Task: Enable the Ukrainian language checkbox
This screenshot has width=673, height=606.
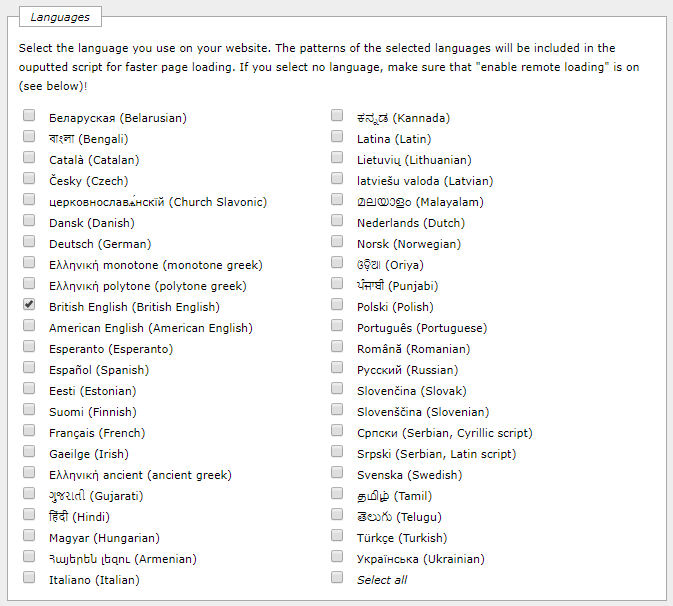Action: 337,556
